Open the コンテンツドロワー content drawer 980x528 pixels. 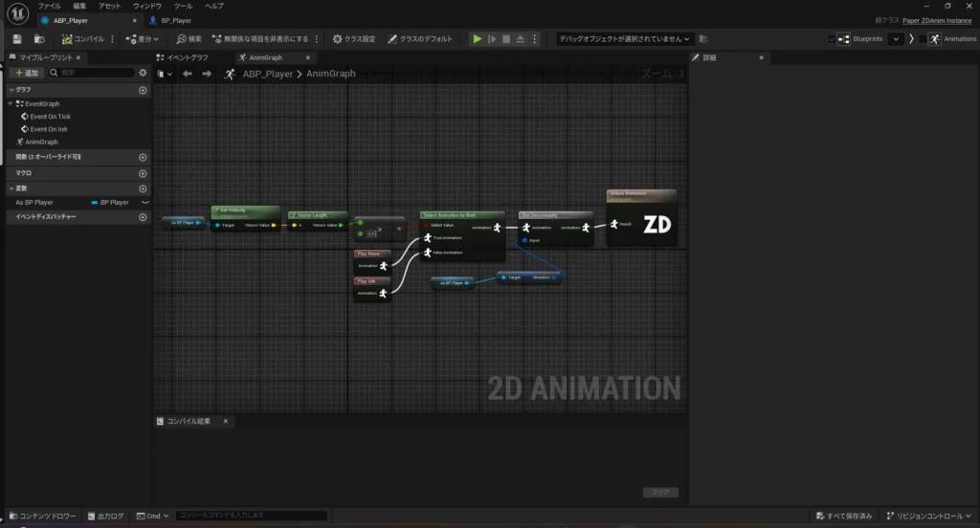[x=42, y=517]
